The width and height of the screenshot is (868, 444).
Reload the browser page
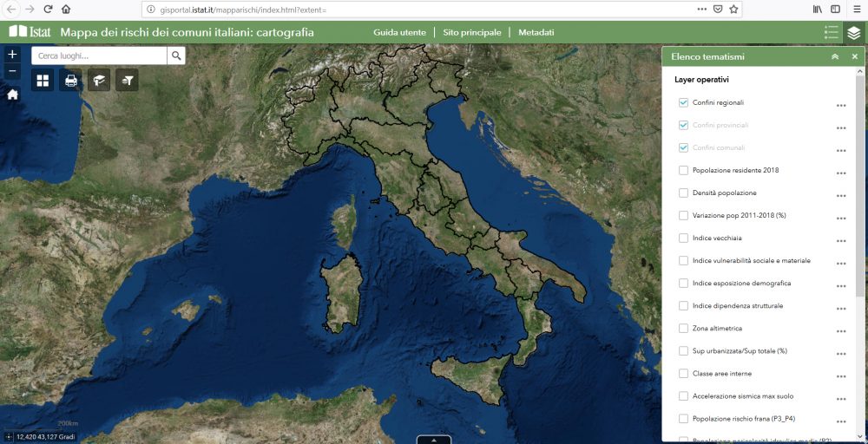[x=48, y=10]
